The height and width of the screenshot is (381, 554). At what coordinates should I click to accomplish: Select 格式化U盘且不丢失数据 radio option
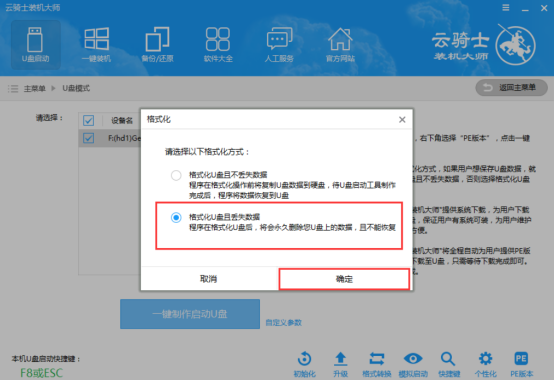[176, 175]
